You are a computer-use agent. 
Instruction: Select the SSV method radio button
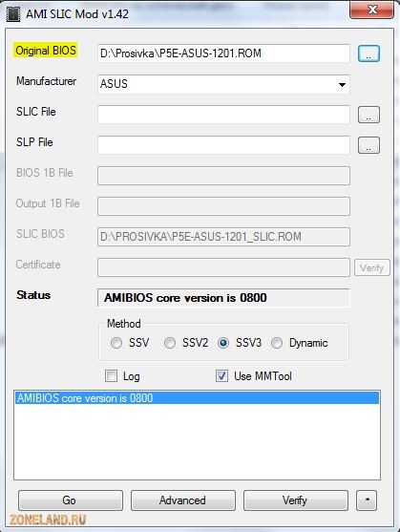click(x=116, y=343)
